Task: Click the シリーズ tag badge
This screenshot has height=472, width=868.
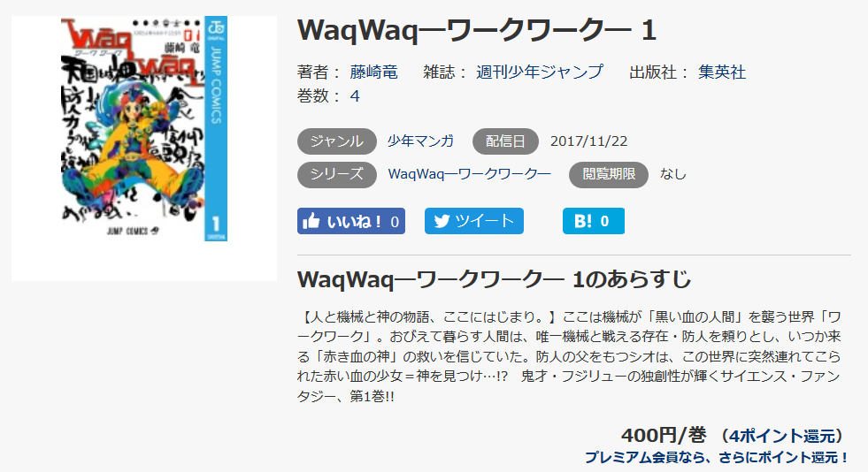Action: tap(336, 175)
